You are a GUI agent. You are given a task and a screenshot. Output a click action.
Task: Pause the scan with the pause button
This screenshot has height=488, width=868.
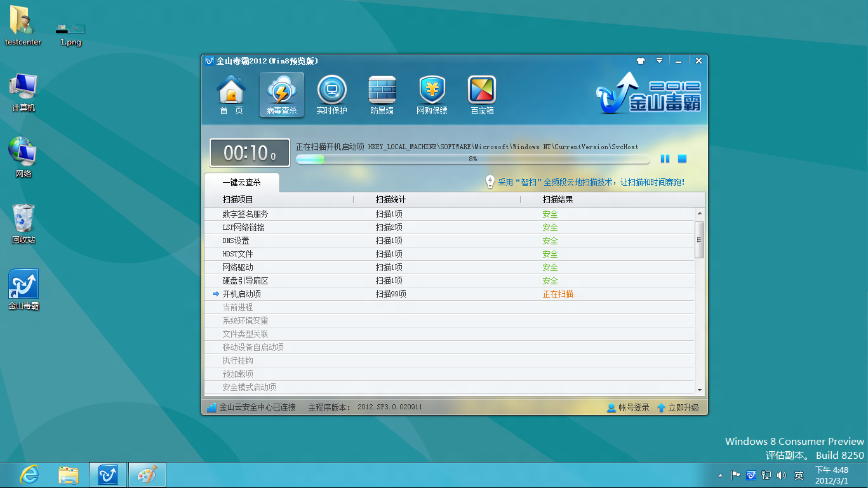coord(665,159)
